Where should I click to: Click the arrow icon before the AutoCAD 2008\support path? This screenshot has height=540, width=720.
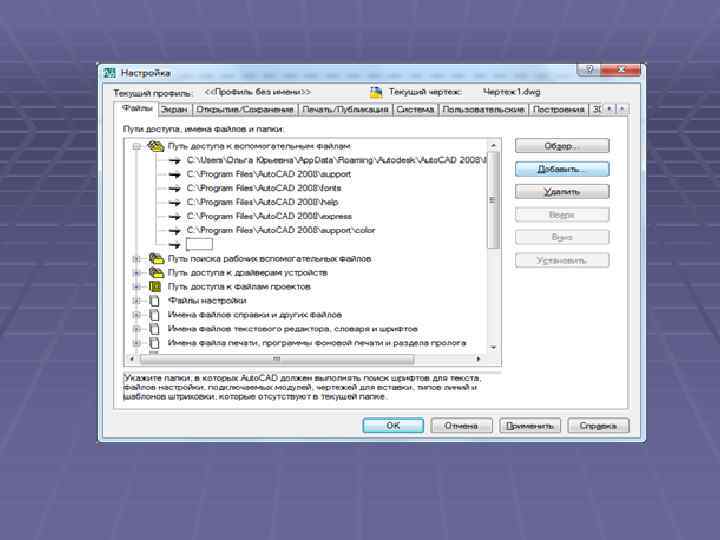(174, 174)
